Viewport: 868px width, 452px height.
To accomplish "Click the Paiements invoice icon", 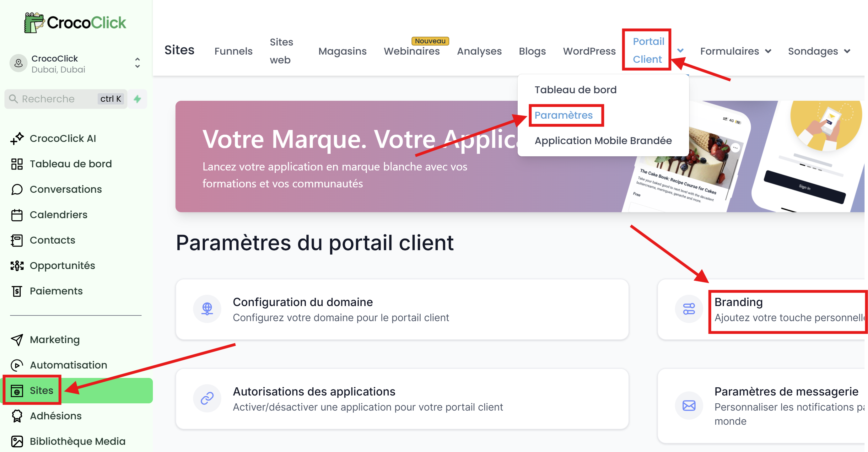I will point(17,291).
